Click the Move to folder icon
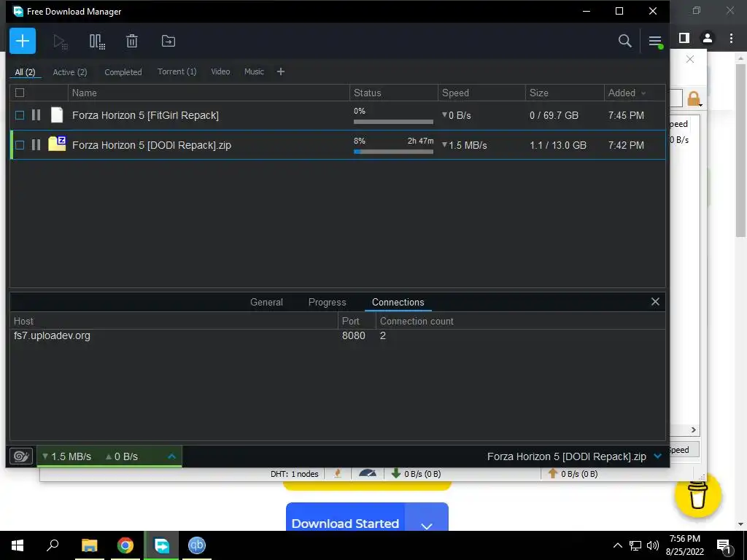The image size is (747, 560). pyautogui.click(x=169, y=41)
